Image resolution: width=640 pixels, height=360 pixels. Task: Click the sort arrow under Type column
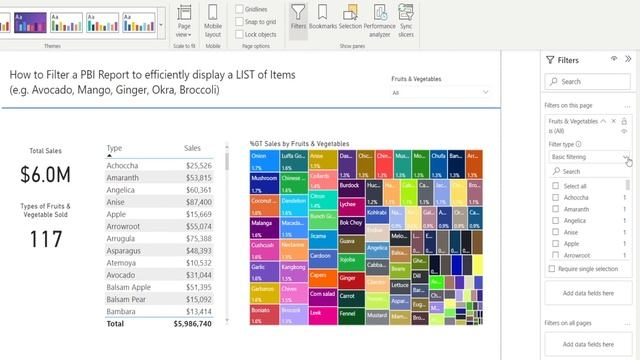[109, 156]
